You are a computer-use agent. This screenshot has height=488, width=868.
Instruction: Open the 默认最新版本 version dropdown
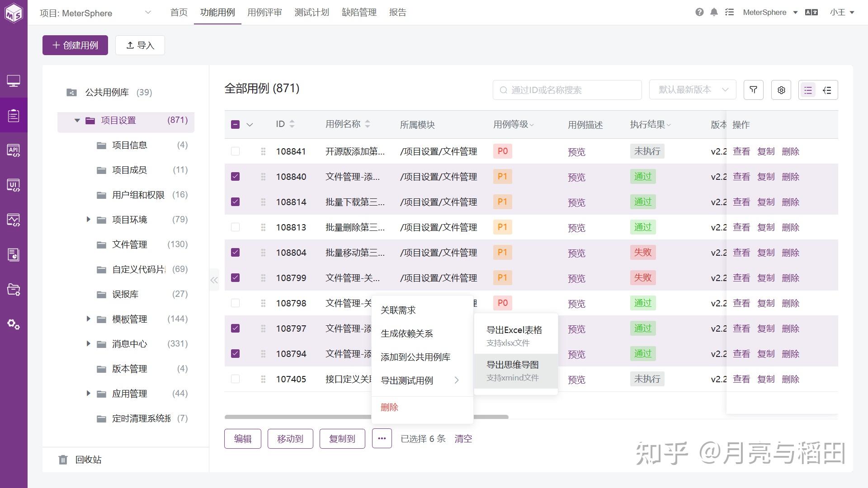point(692,90)
